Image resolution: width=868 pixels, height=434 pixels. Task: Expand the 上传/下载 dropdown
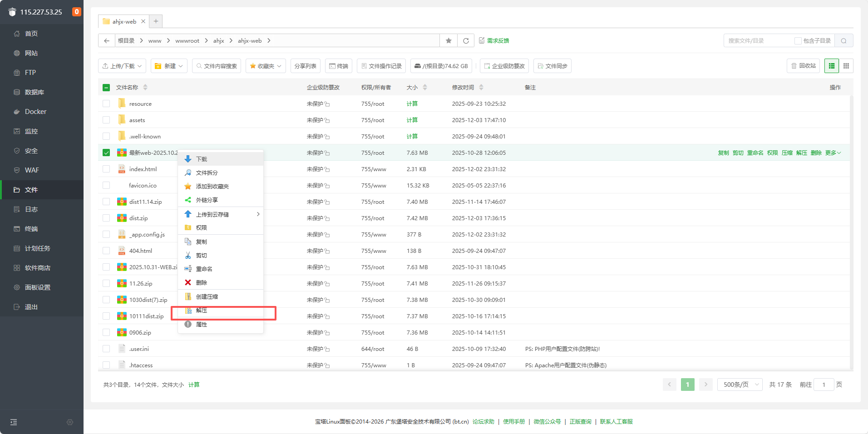pos(122,66)
